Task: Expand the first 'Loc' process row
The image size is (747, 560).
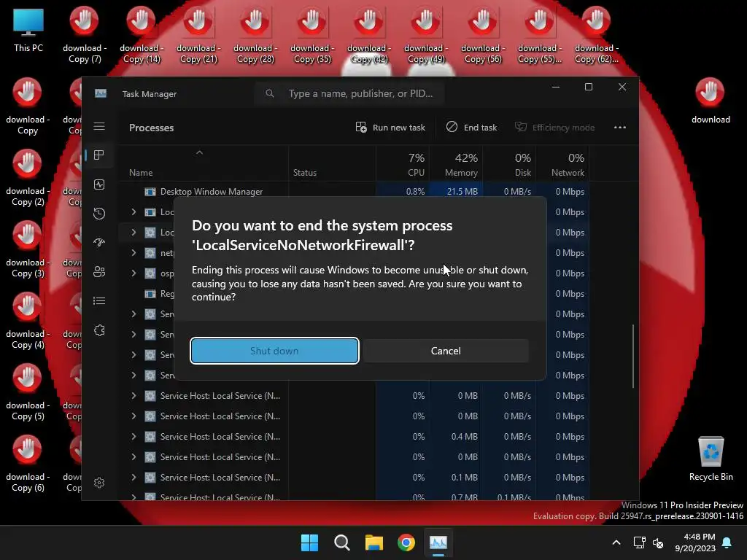Action: tap(134, 212)
